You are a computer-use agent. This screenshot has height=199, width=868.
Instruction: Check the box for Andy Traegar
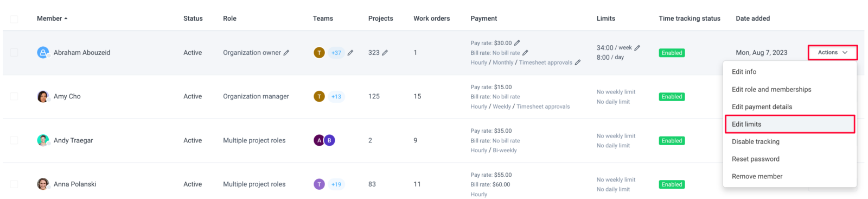(14, 140)
